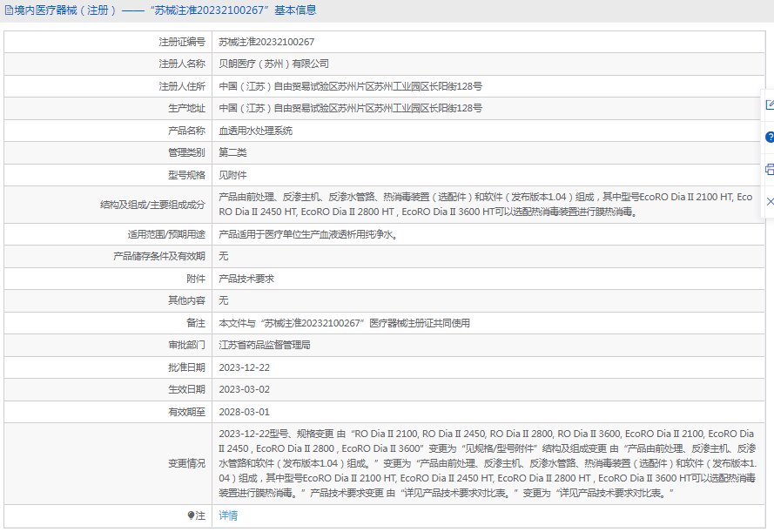The height and width of the screenshot is (532, 774).
Task: Click the 其他内容 label
Action: [186, 300]
